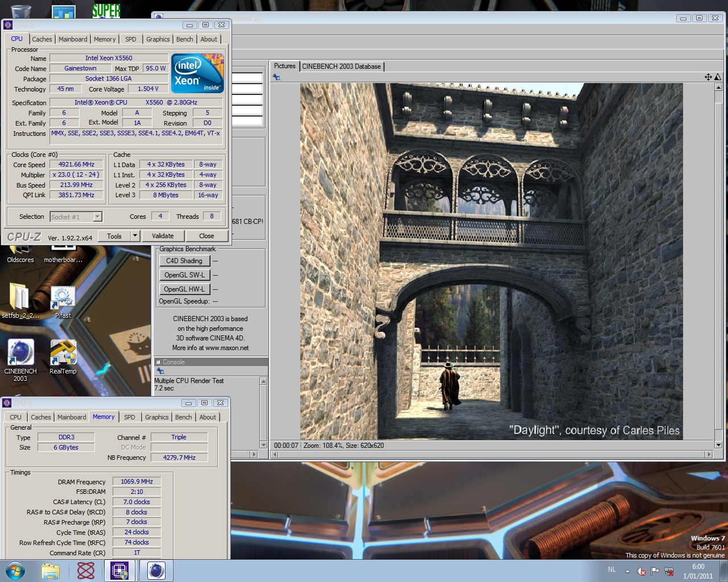Open SPD tab in top CPU-Z window
728x582 pixels.
point(131,39)
